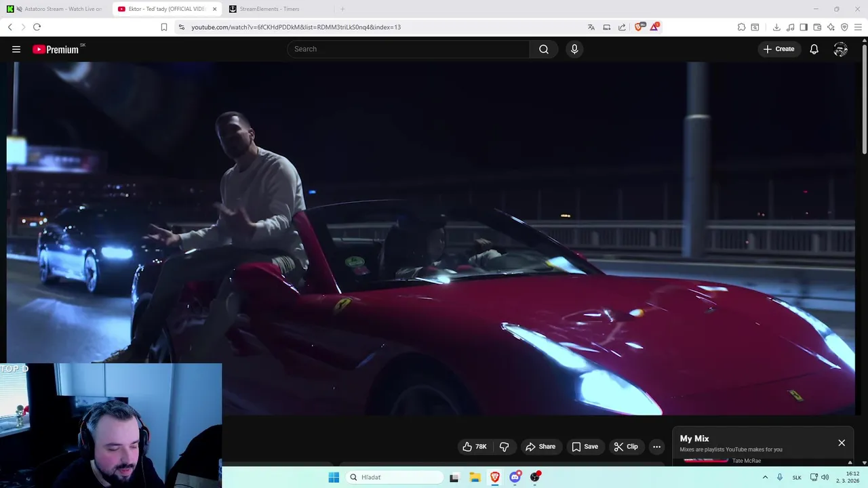This screenshot has width=868, height=488.
Task: Open File Explorer from taskbar
Action: (x=475, y=477)
